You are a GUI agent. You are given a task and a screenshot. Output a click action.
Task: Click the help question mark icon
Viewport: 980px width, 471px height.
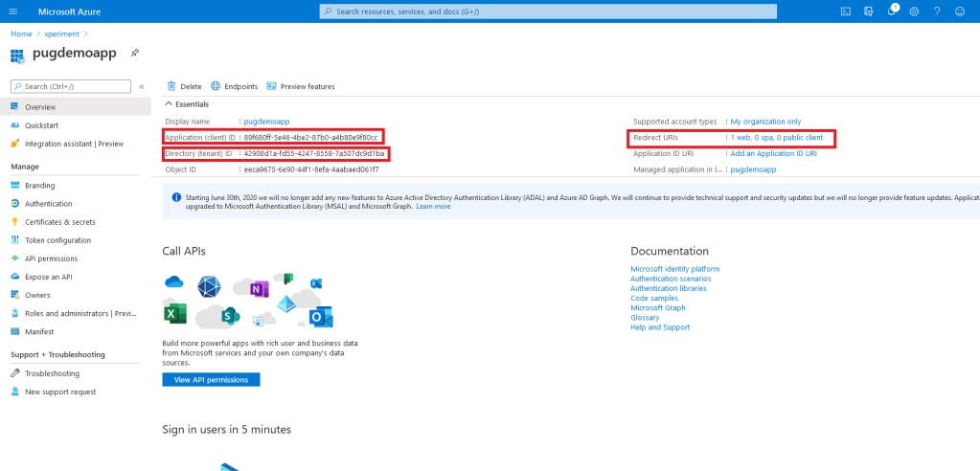click(x=937, y=11)
